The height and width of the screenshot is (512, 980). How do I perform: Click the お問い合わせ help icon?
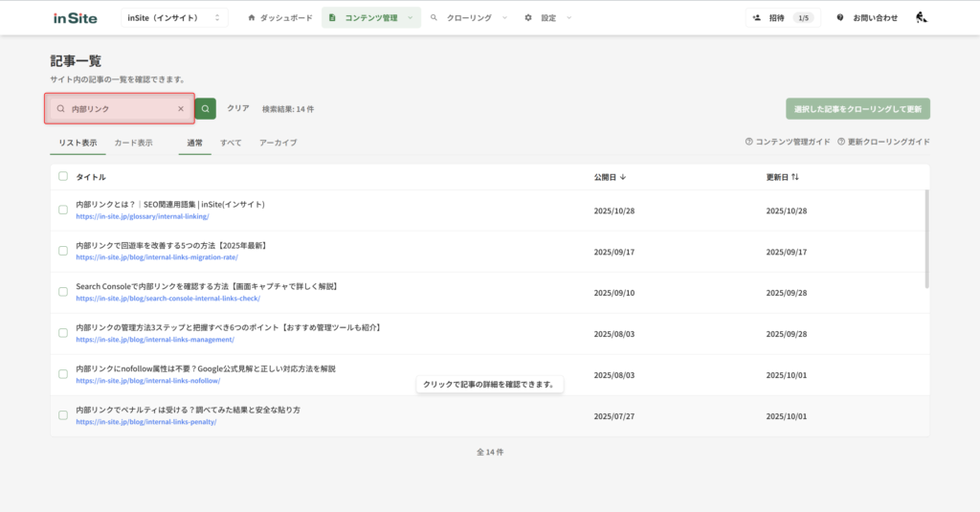click(840, 17)
